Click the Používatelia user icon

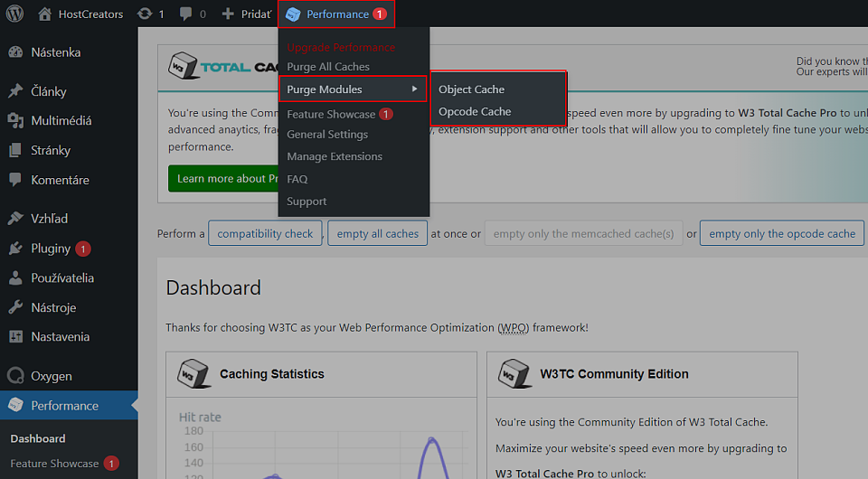(x=15, y=277)
